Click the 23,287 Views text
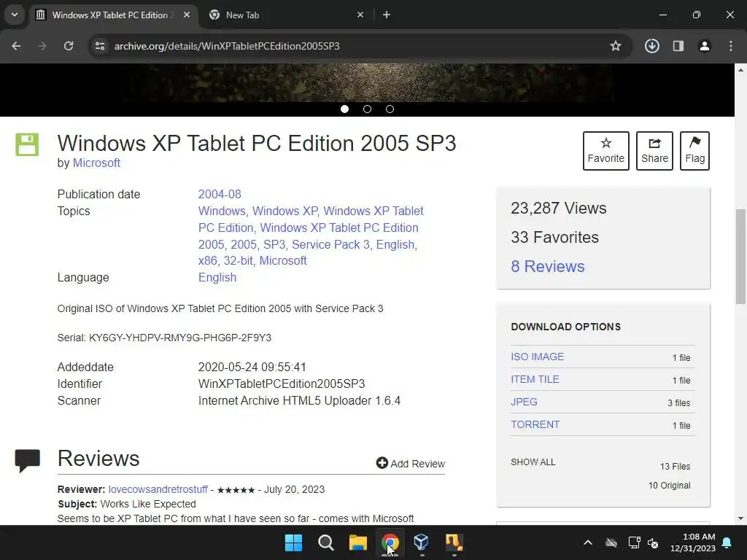Image resolution: width=747 pixels, height=560 pixels. (x=558, y=208)
